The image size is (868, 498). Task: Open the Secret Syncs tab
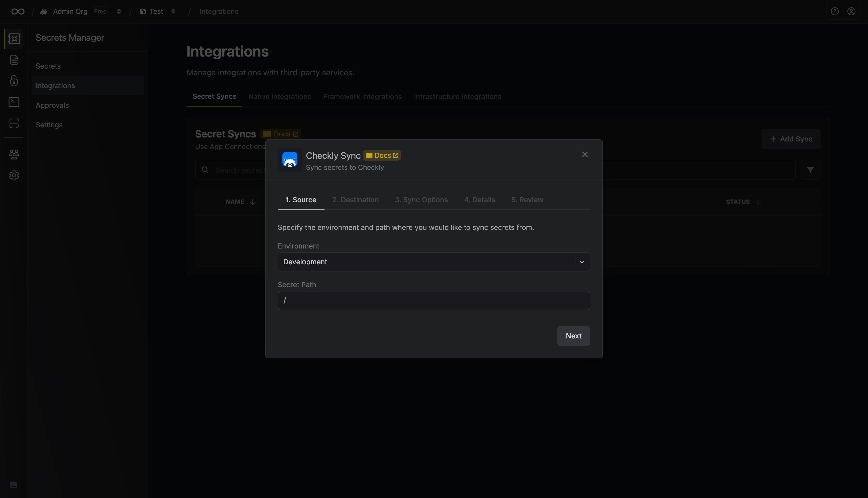[x=214, y=97]
